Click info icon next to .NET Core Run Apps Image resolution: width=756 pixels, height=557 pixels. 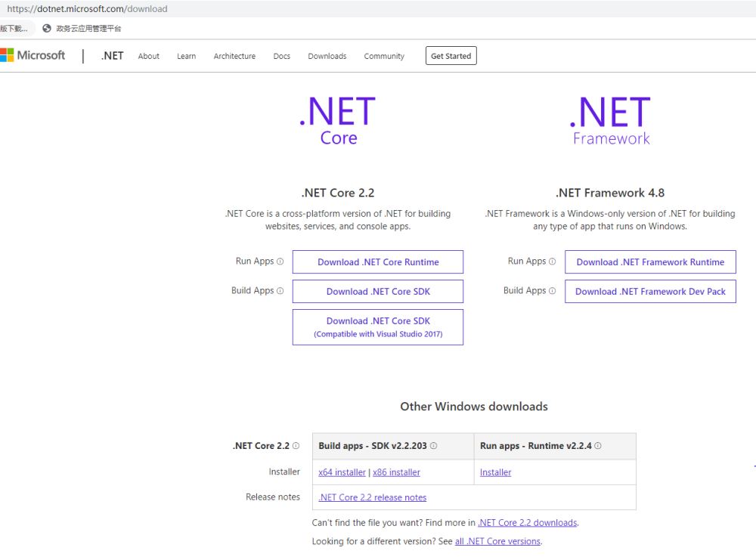pos(280,261)
